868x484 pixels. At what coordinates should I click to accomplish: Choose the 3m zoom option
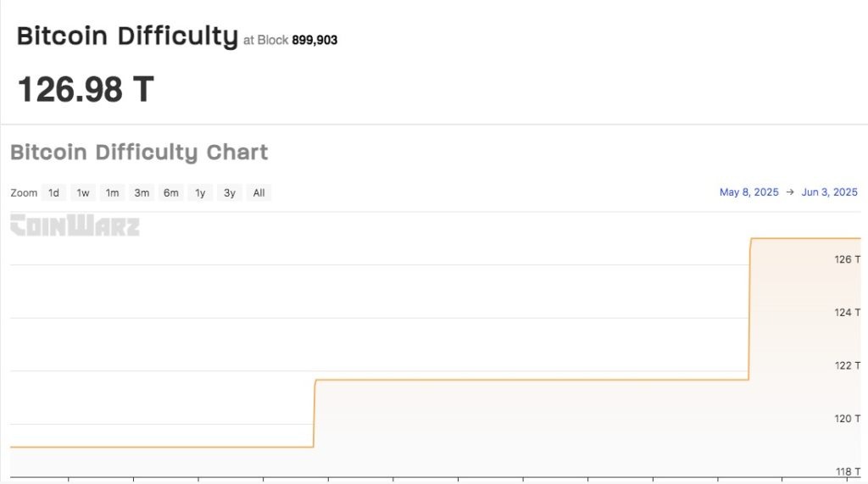[142, 192]
